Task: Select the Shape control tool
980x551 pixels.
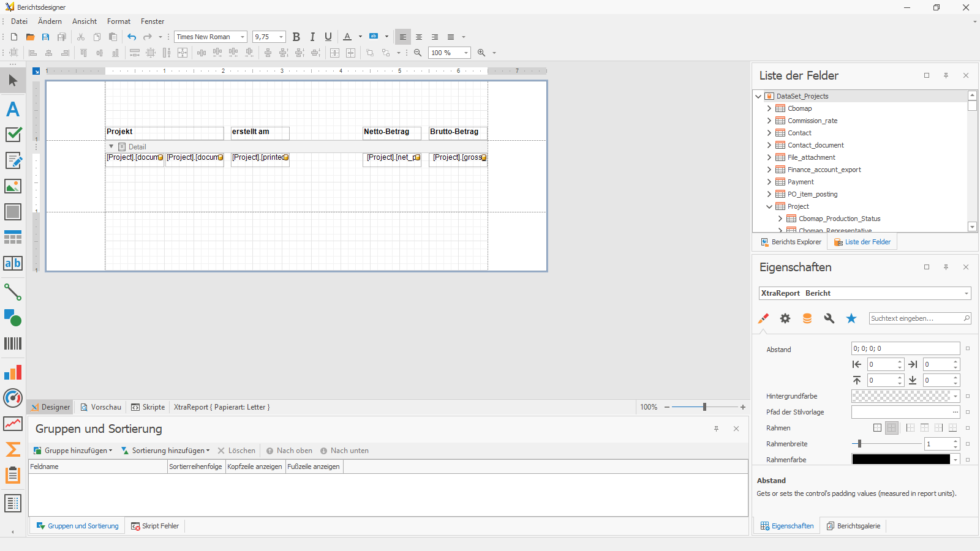Action: click(13, 318)
